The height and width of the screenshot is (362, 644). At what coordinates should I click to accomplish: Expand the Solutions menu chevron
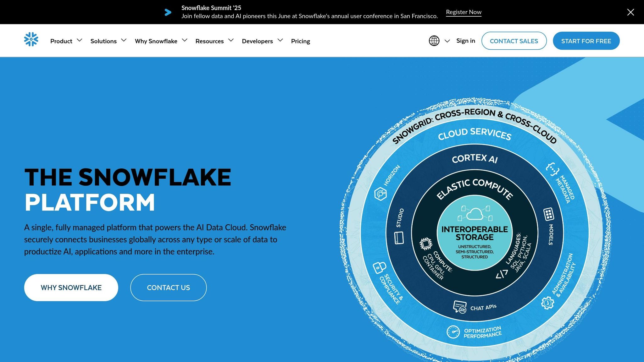(x=124, y=40)
